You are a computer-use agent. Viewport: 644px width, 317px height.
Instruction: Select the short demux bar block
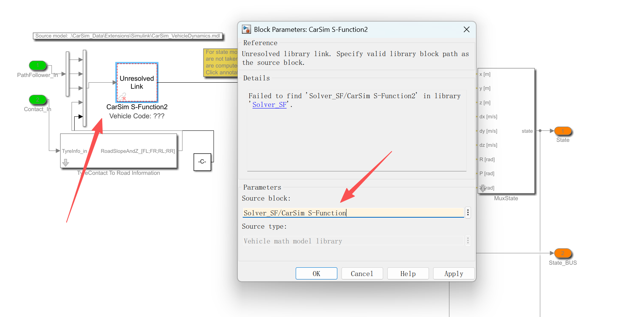coord(67,74)
